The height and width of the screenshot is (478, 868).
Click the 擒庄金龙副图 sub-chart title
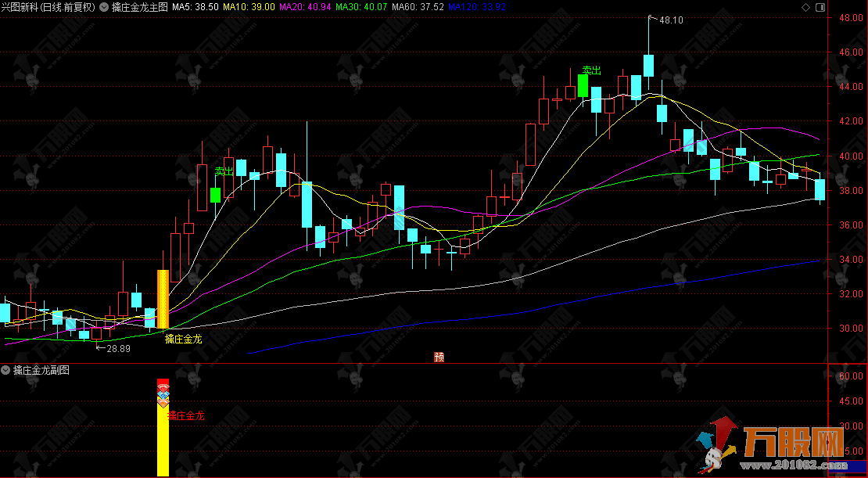41,370
